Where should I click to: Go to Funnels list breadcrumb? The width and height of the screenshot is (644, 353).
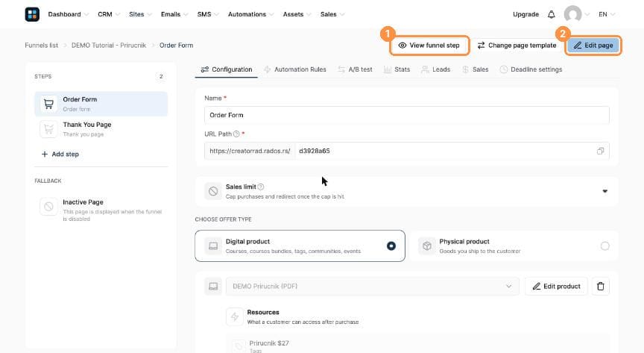coord(42,46)
